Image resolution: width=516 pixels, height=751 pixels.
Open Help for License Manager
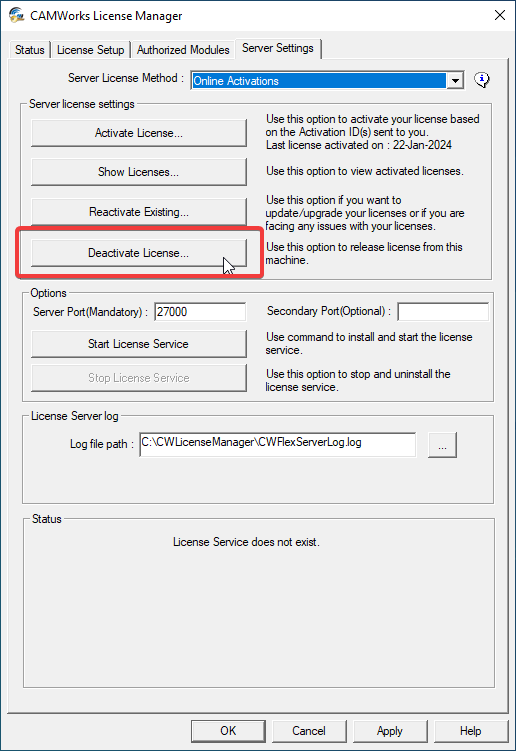coord(471,731)
